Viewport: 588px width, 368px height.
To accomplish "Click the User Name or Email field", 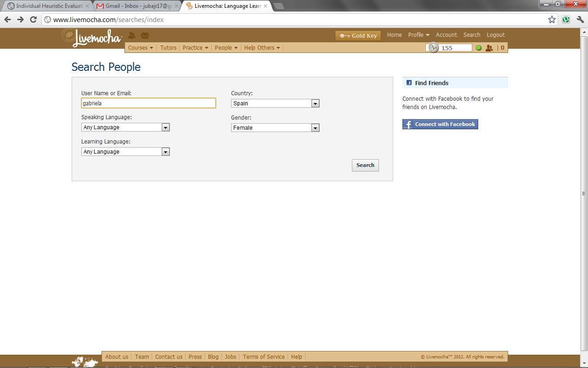I will 148,103.
